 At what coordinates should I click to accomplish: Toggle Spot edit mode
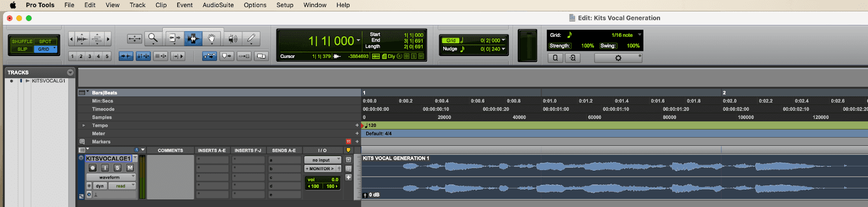(45, 41)
